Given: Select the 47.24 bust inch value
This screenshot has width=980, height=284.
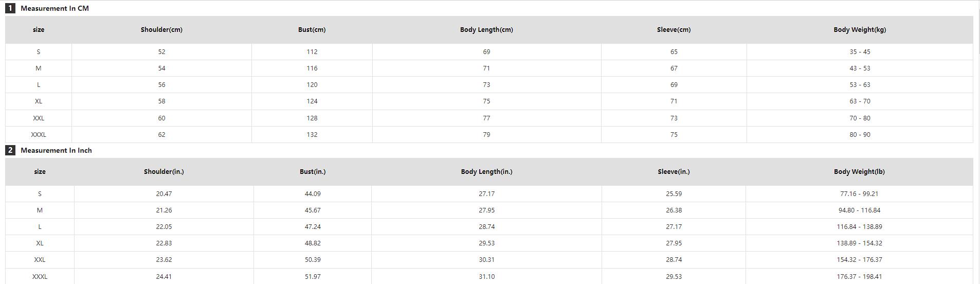Looking at the screenshot, I should pyautogui.click(x=313, y=227).
